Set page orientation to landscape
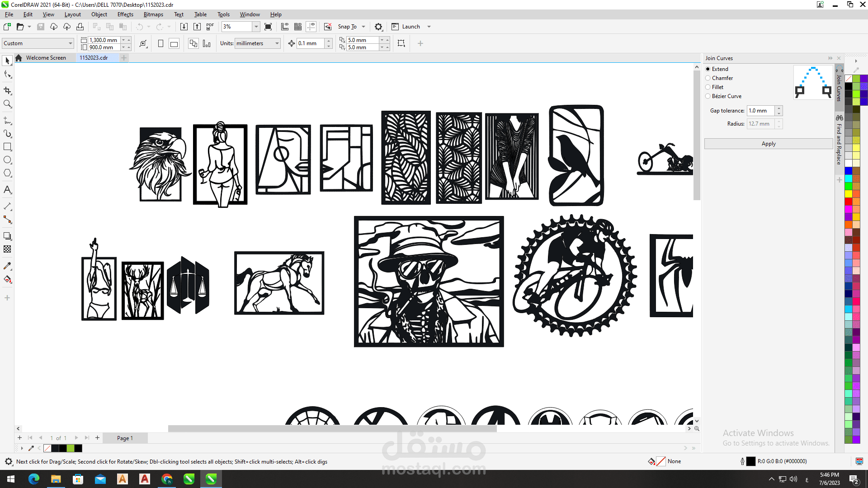This screenshot has width=868, height=488. pyautogui.click(x=174, y=43)
